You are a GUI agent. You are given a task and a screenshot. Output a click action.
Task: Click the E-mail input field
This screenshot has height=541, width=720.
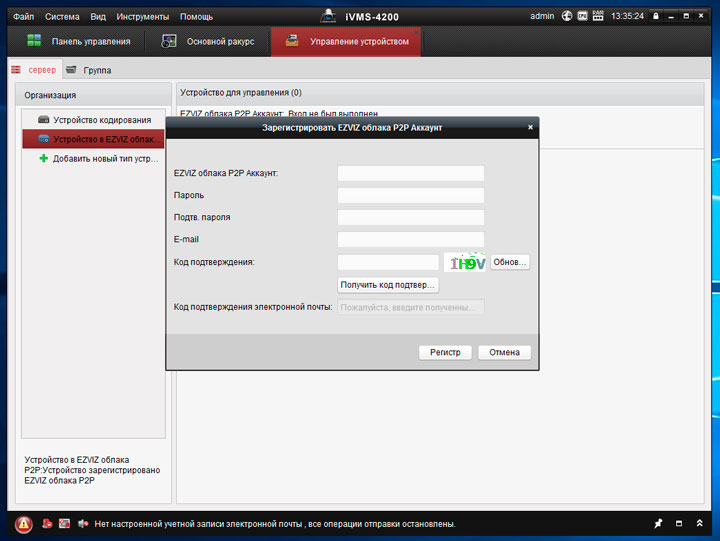411,239
